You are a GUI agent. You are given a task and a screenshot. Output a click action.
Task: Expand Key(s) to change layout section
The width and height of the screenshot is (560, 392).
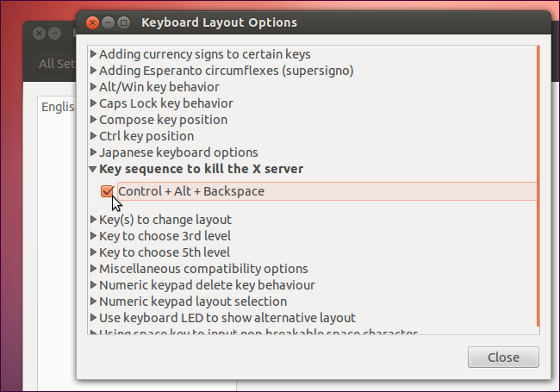click(93, 220)
